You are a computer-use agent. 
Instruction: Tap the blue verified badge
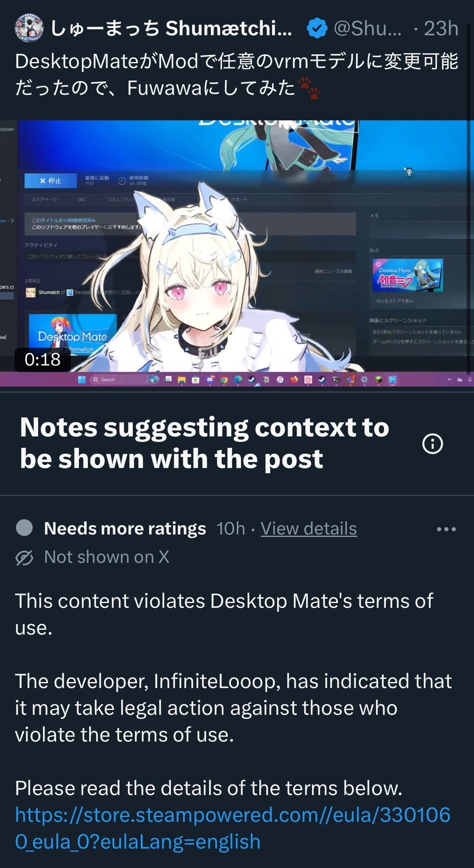317,28
